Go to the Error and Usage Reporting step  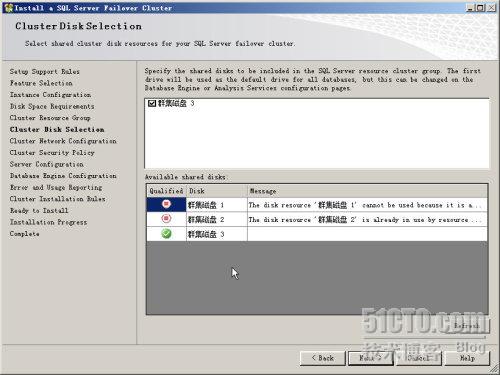pos(56,187)
